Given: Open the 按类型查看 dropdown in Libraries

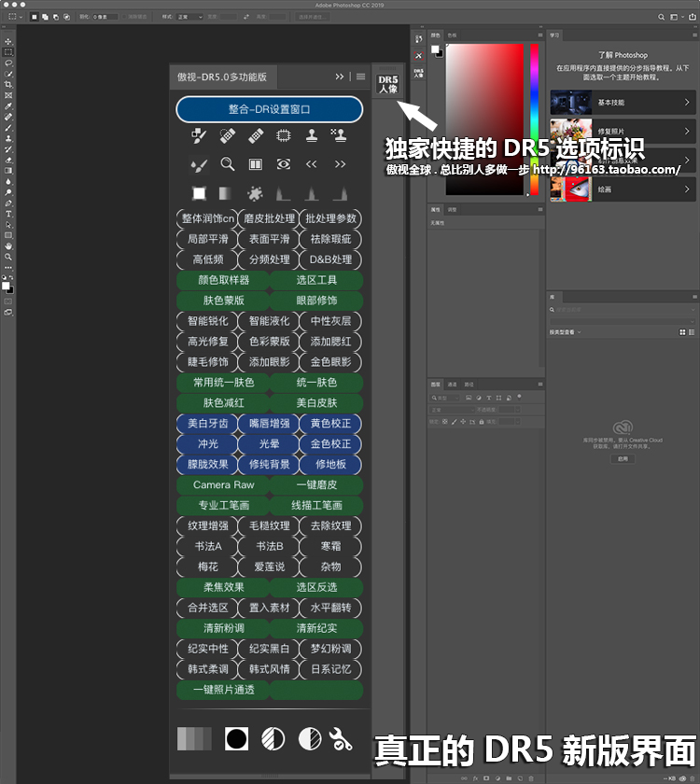Looking at the screenshot, I should point(565,332).
